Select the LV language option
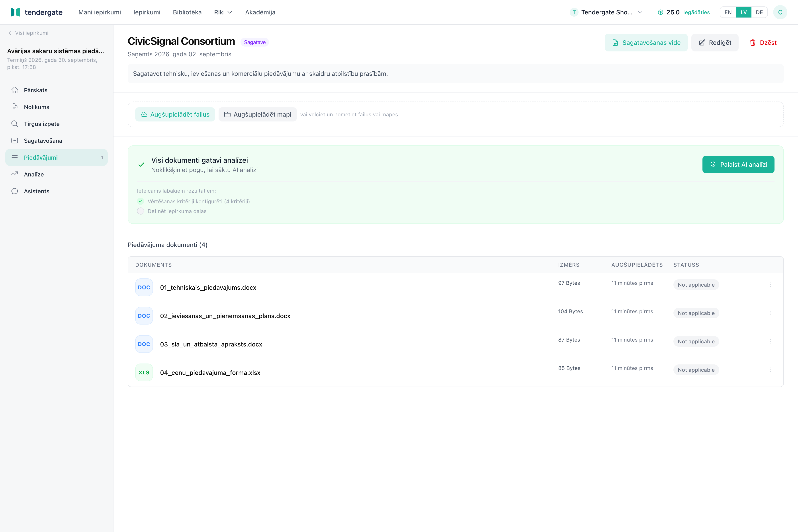 coord(744,12)
